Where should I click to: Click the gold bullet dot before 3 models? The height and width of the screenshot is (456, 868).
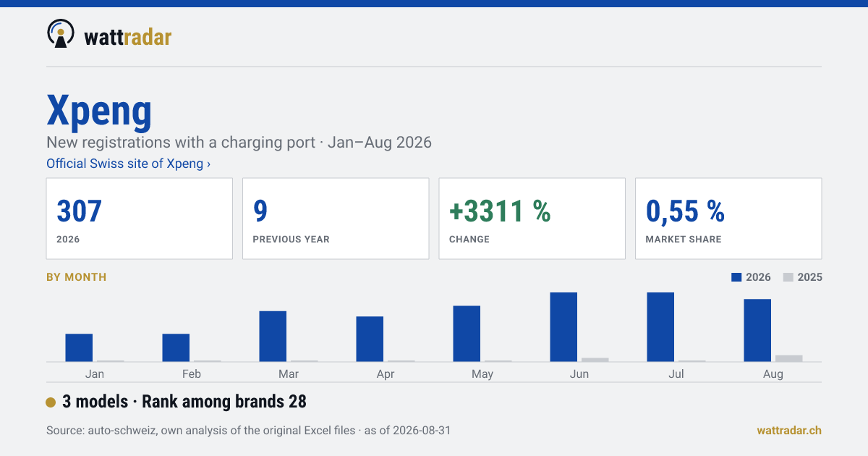click(x=51, y=402)
